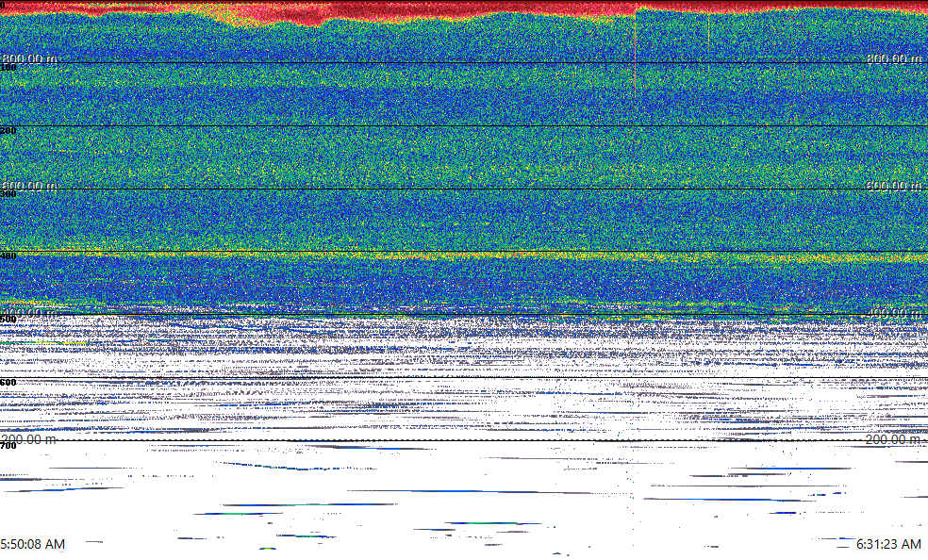The image size is (928, 560).
Task: Click the 5:50:08 AM start timestamp
Action: 33,544
